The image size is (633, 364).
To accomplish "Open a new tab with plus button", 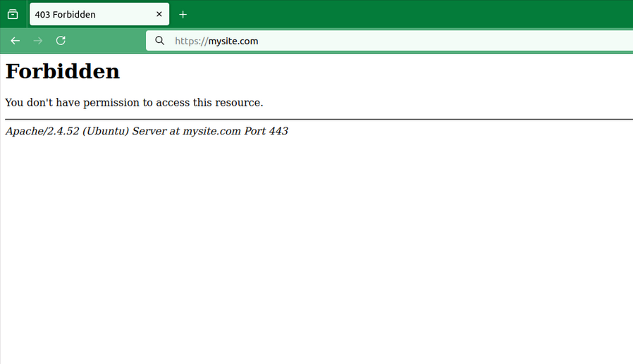I will click(x=183, y=15).
